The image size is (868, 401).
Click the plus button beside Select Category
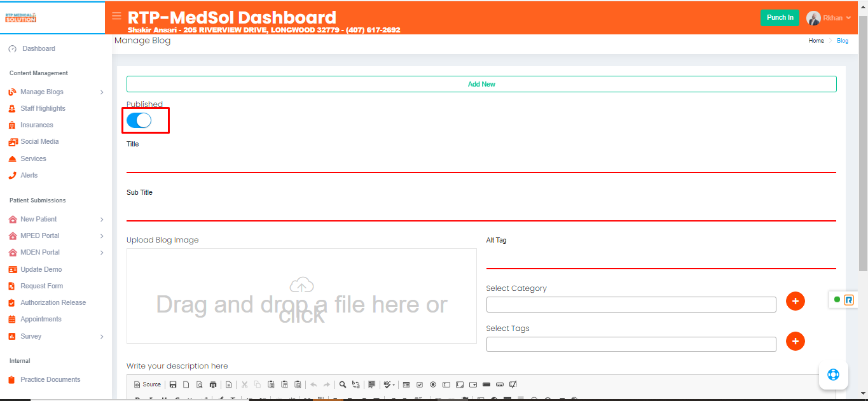click(x=796, y=301)
